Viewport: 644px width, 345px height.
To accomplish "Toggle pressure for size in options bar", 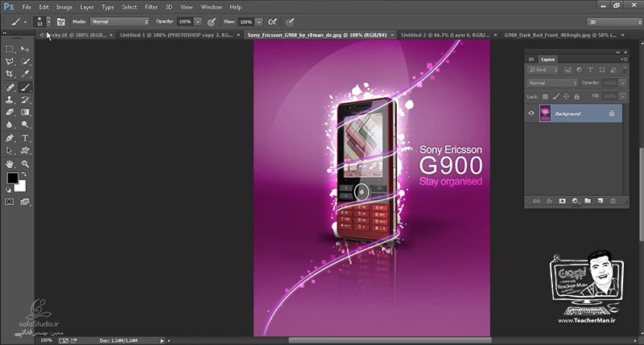I will tap(290, 23).
